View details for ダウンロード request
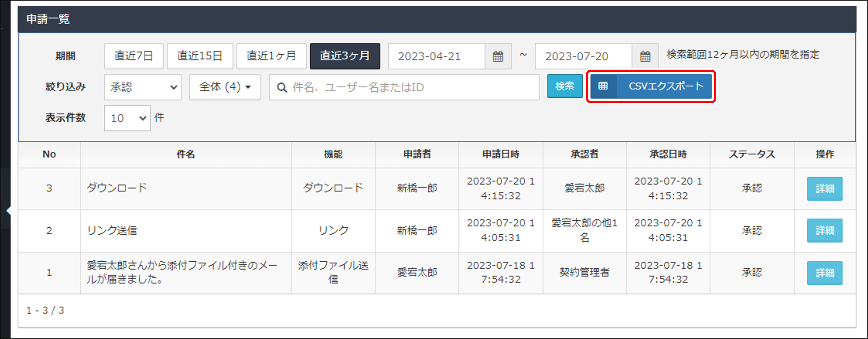Image resolution: width=868 pixels, height=339 pixels. (x=824, y=189)
